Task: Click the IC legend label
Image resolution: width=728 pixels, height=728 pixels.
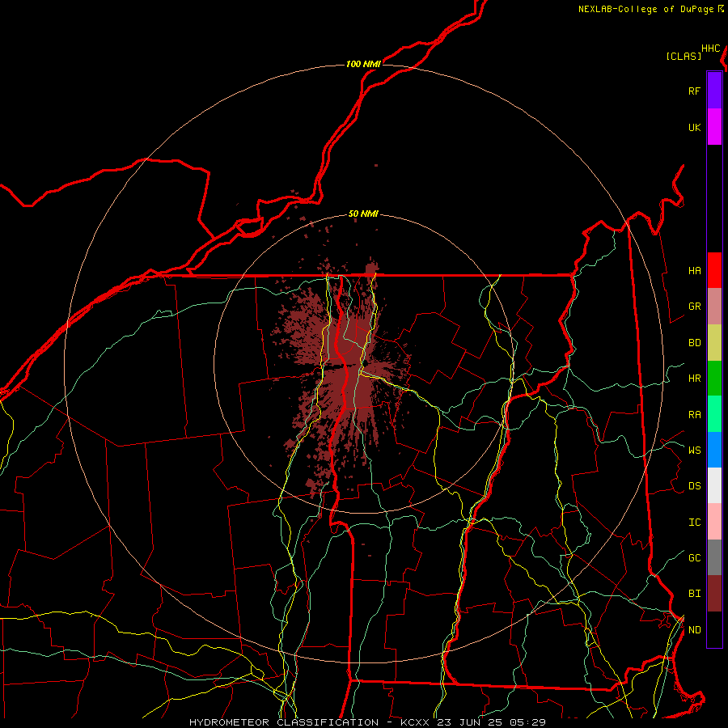Action: point(694,522)
